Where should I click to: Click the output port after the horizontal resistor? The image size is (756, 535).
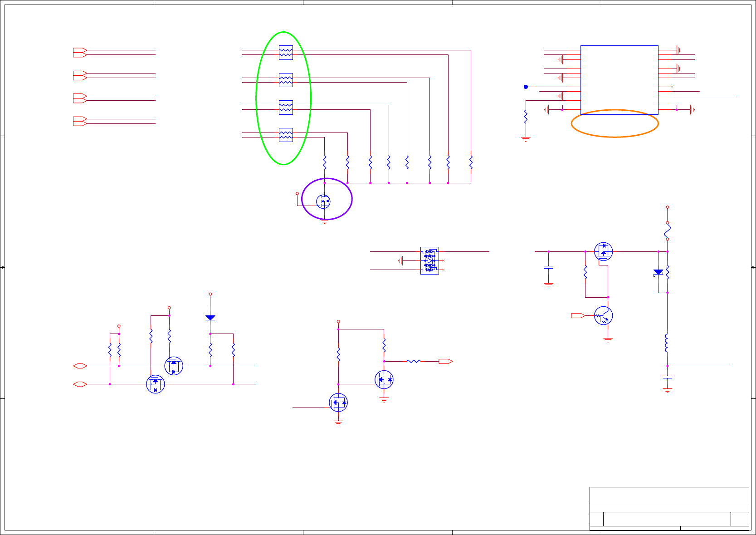click(x=445, y=361)
